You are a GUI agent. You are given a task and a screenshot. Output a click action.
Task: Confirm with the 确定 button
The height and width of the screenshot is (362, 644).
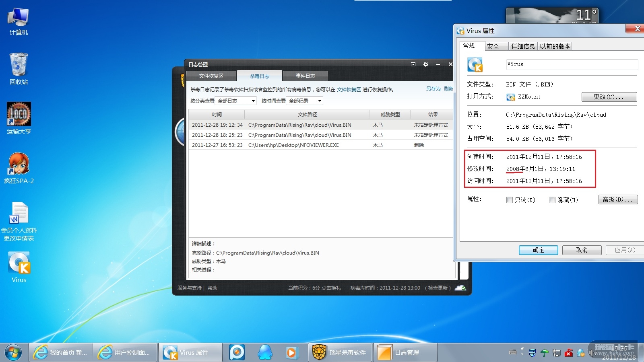point(539,250)
